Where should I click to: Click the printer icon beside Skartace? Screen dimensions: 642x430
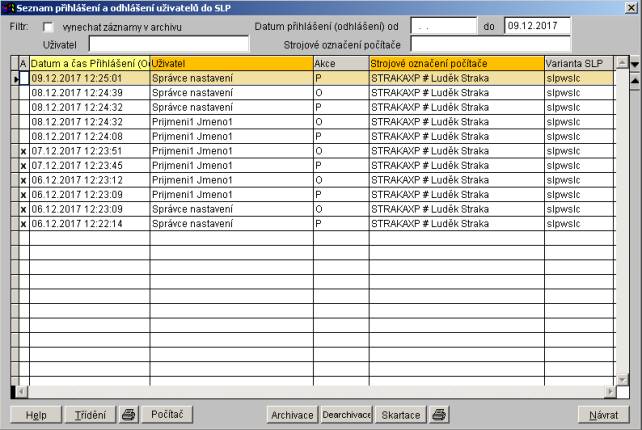[441, 414]
